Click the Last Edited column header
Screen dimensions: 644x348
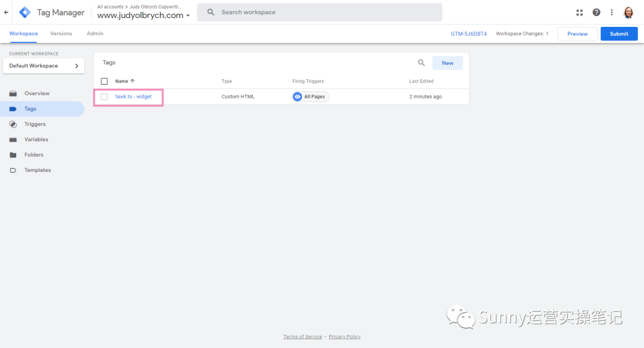[422, 81]
